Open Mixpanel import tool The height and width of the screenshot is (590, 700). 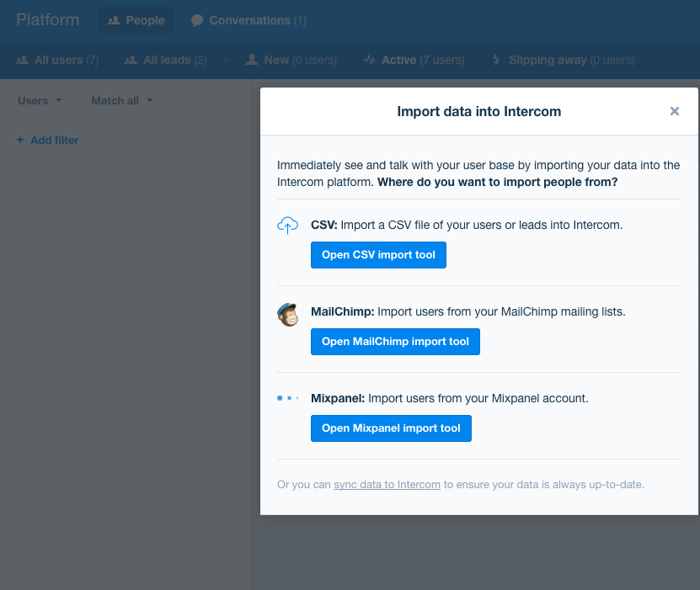click(391, 428)
